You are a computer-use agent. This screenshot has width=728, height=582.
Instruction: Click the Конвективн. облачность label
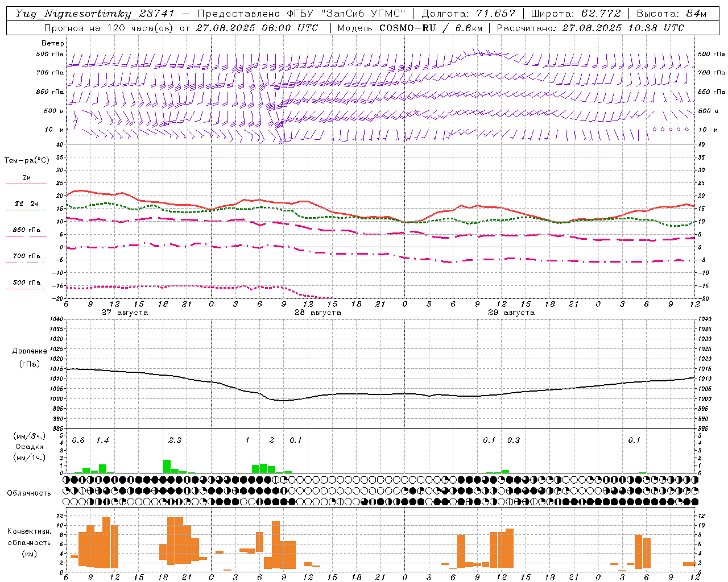tap(29, 537)
